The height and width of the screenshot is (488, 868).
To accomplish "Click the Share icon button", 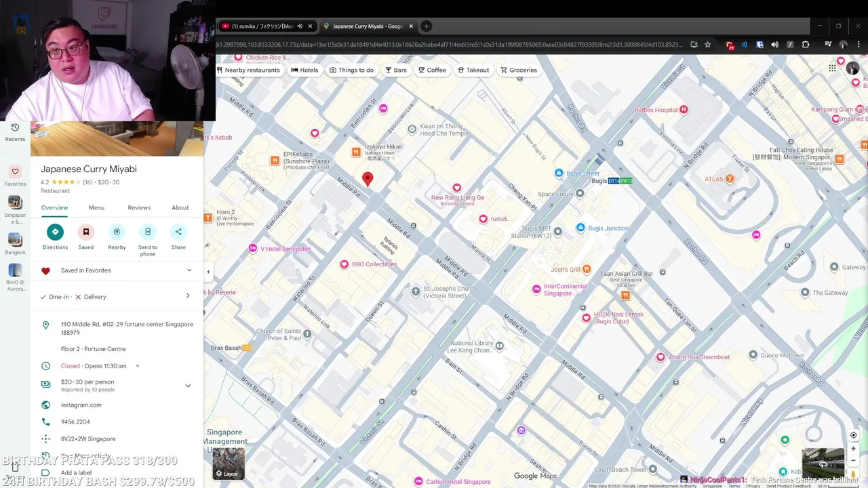I will (x=178, y=232).
